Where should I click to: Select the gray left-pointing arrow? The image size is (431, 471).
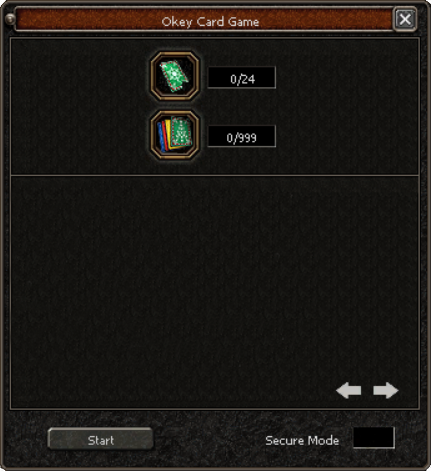point(348,390)
